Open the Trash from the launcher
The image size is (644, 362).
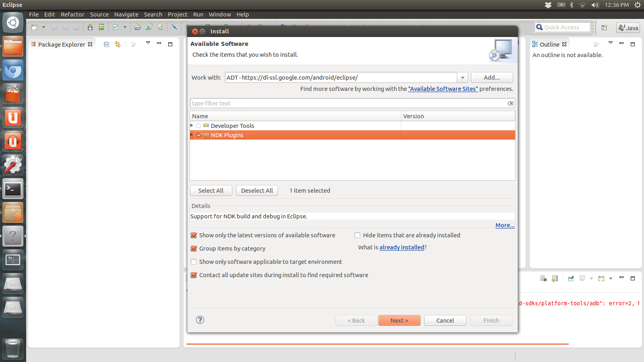pyautogui.click(x=13, y=348)
